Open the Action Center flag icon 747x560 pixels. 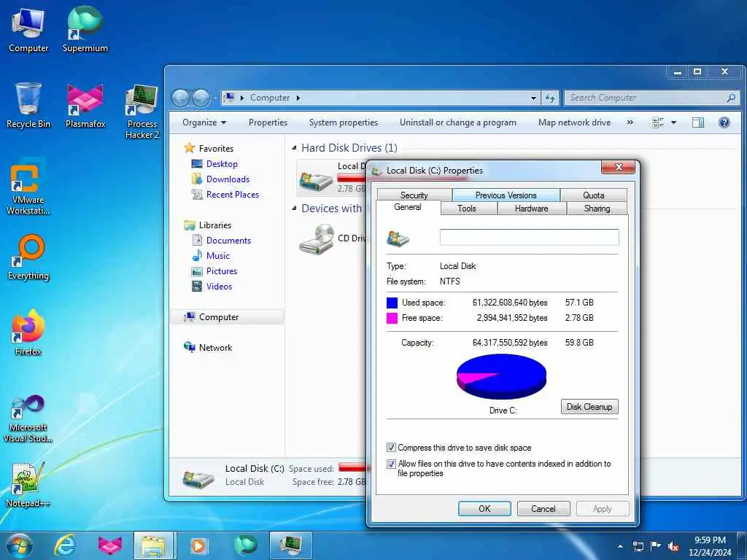[x=656, y=546]
